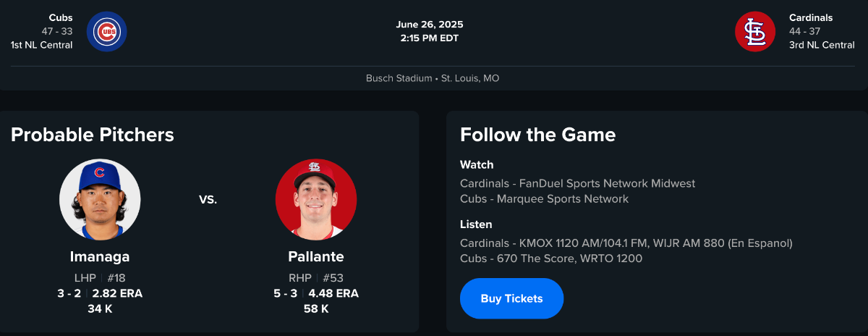The image size is (868, 336).
Task: Click the 2:15 PM EDT start time
Action: [430, 38]
